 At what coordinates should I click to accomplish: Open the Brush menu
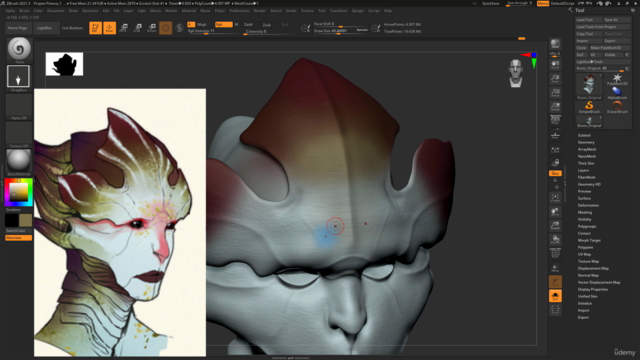pyautogui.click(x=24, y=11)
